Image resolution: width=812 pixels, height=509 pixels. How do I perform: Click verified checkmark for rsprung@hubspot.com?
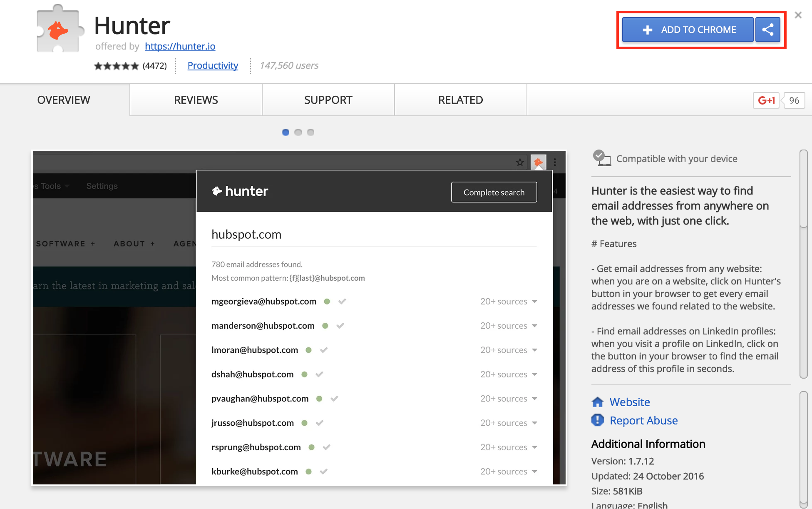tap(327, 447)
